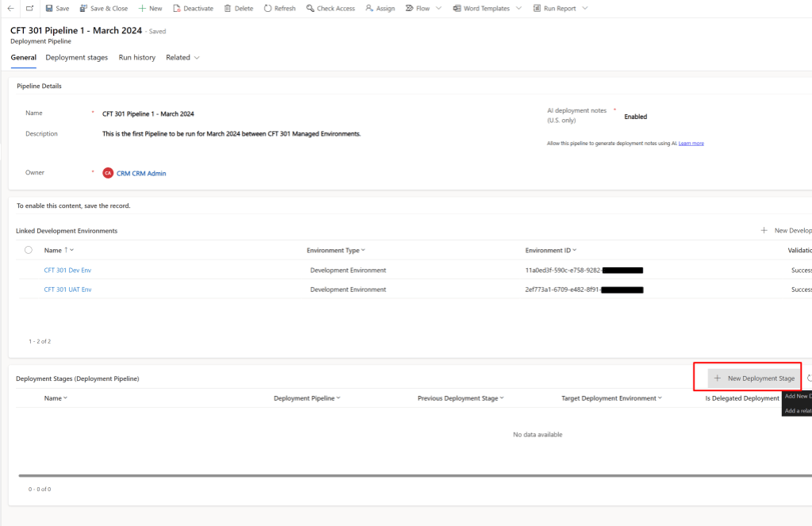Open the CFT 301 Dev Env record
The width and height of the screenshot is (812, 526).
tap(68, 270)
